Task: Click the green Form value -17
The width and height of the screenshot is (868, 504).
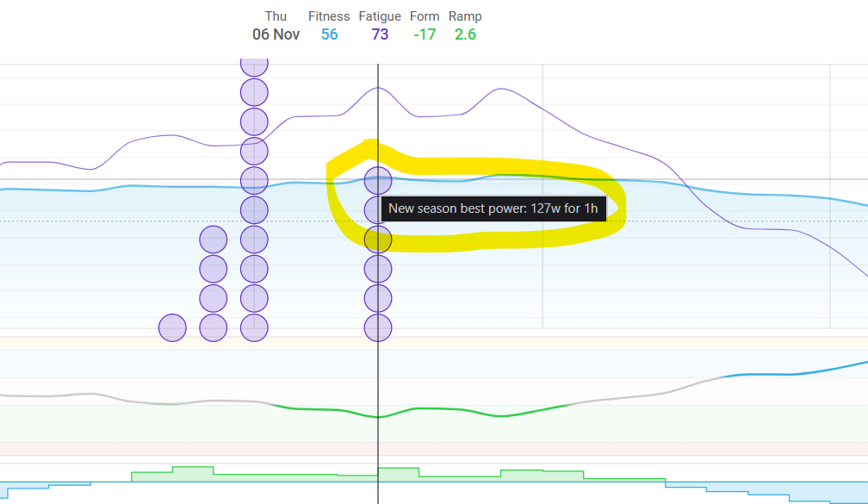Action: 424,34
